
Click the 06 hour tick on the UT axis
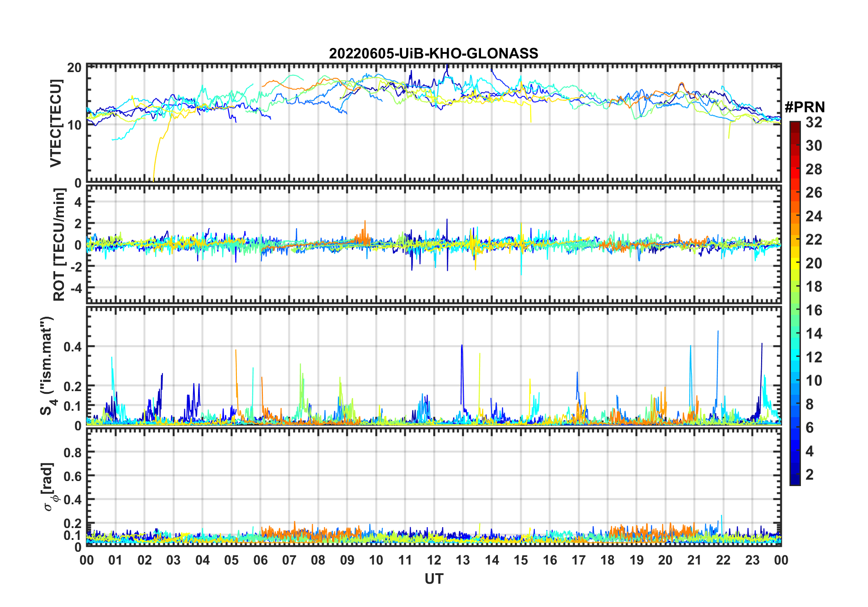click(x=260, y=560)
